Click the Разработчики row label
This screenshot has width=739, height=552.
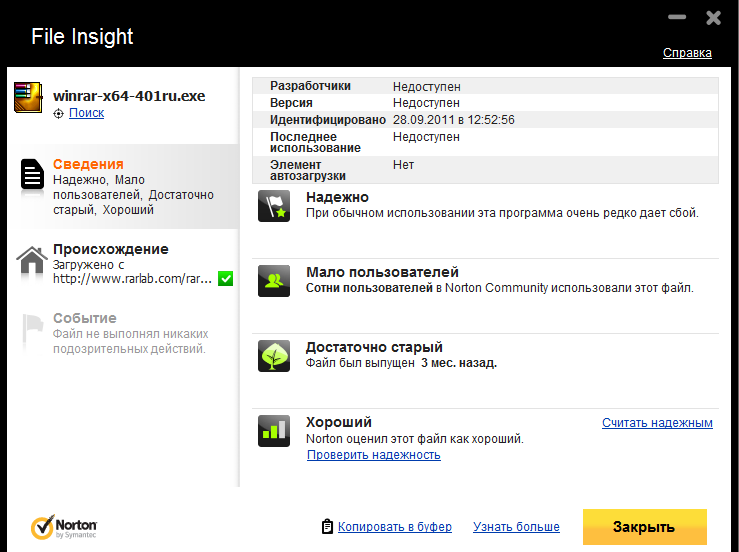click(x=310, y=86)
